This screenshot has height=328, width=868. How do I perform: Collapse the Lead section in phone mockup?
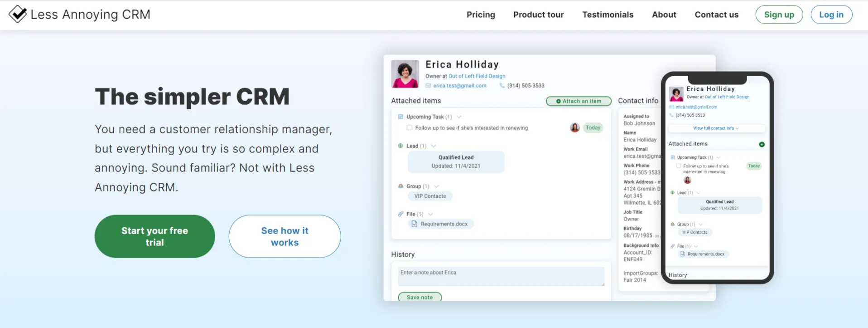tap(698, 193)
